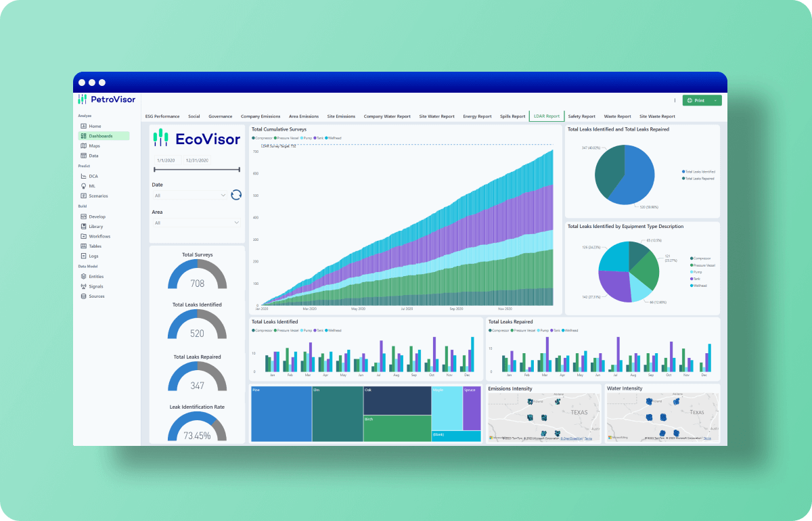Open the Workflows icon in the Build section
This screenshot has width=812, height=521.
(83, 236)
